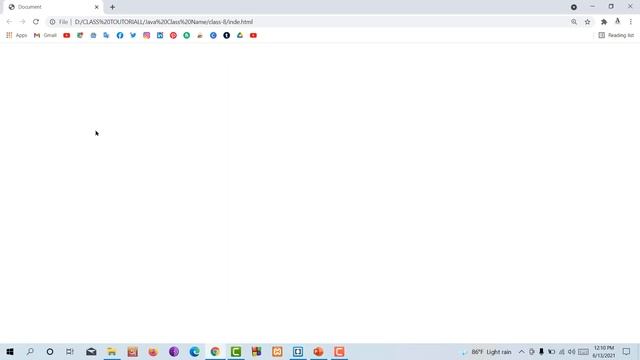
Task: Open volume control in system tray
Action: [x=571, y=352]
